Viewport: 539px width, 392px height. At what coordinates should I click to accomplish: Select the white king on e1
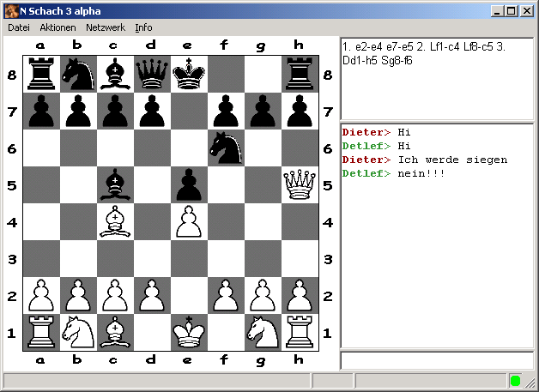[x=189, y=333]
